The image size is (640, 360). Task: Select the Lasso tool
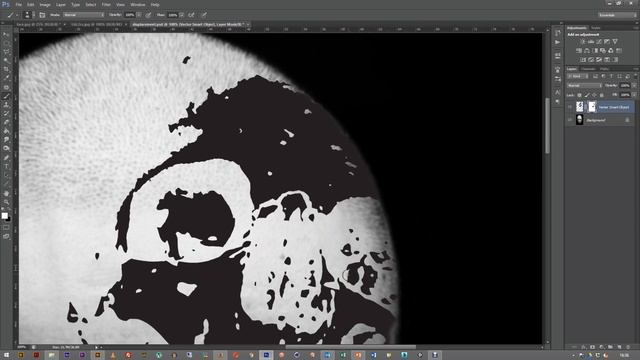(x=6, y=52)
